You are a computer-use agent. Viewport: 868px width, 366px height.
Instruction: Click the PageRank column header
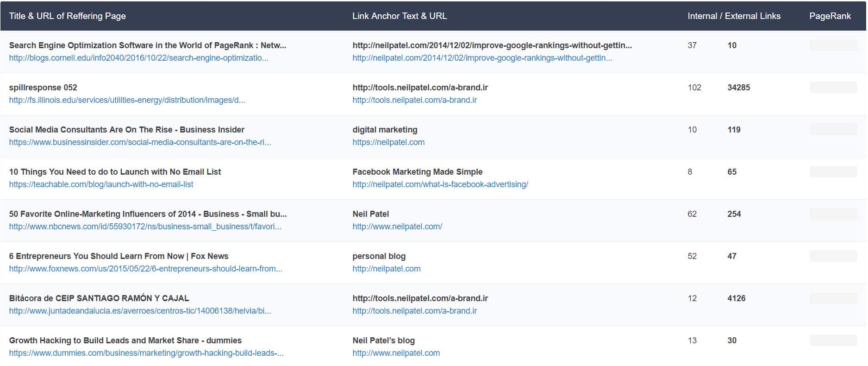(x=830, y=16)
